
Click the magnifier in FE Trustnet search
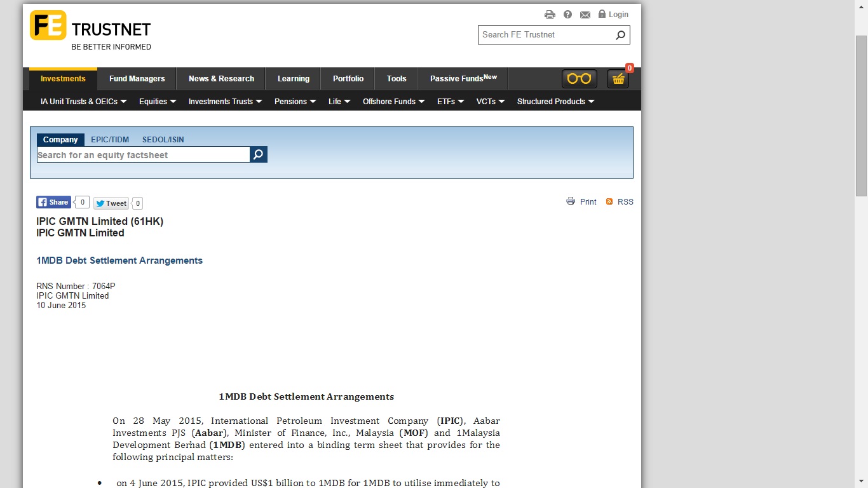click(621, 35)
